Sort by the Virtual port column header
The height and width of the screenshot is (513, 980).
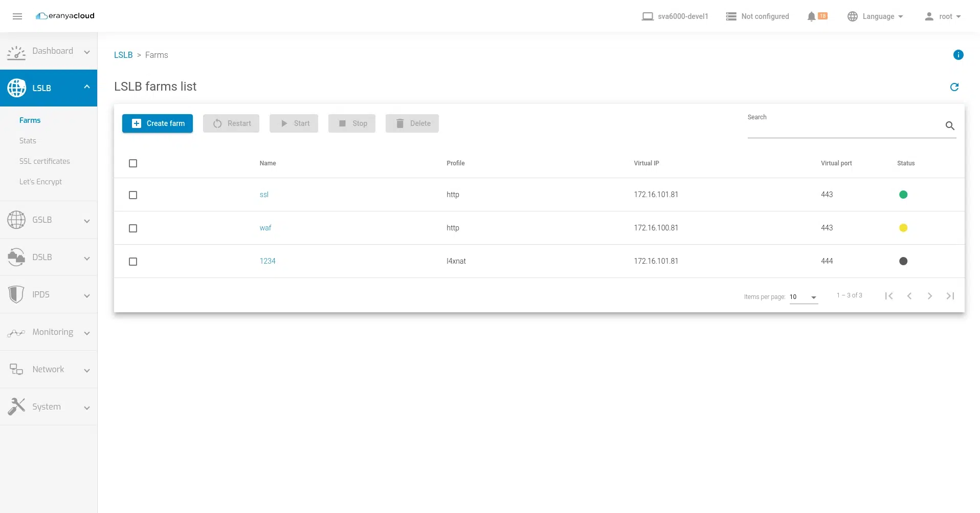(836, 163)
